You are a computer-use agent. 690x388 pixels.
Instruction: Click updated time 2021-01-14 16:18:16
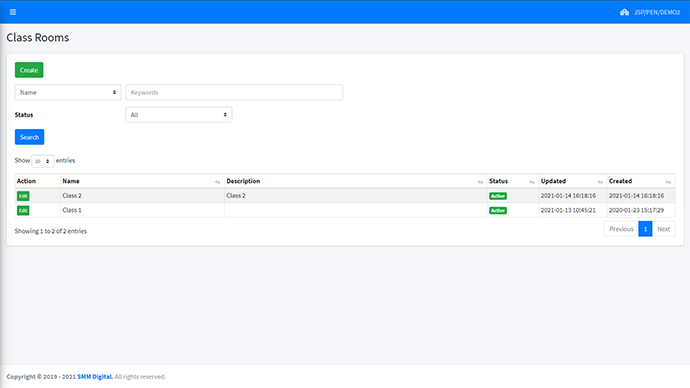click(x=568, y=195)
